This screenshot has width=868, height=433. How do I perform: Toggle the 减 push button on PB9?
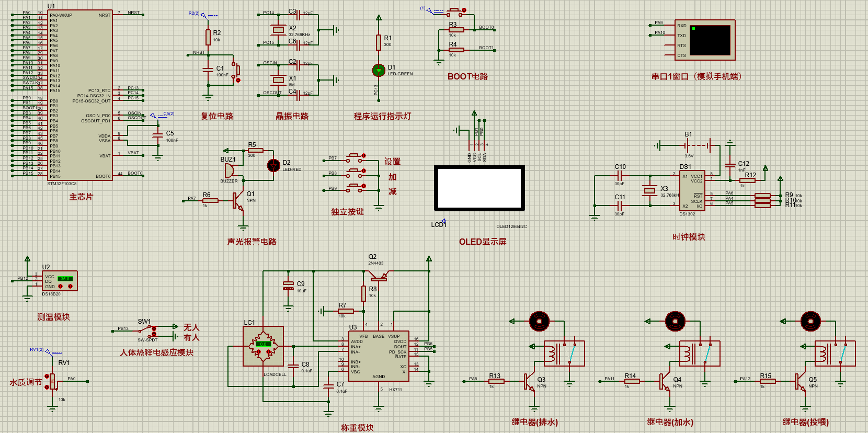coord(356,186)
